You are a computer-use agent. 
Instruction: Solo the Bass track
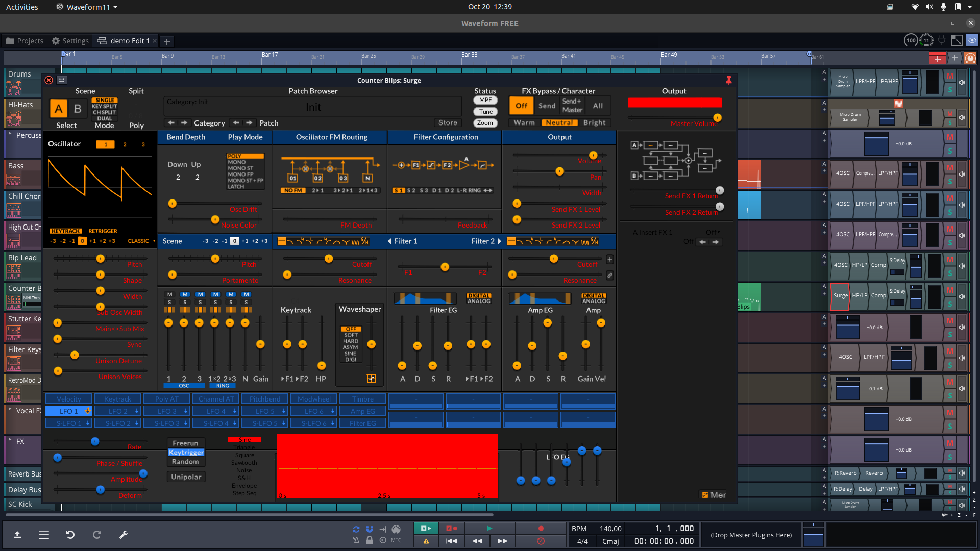(950, 181)
